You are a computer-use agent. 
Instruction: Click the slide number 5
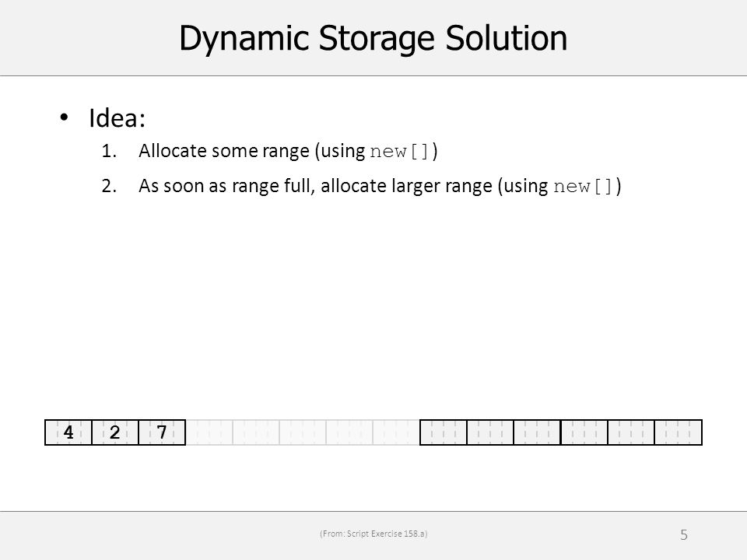pyautogui.click(x=684, y=535)
